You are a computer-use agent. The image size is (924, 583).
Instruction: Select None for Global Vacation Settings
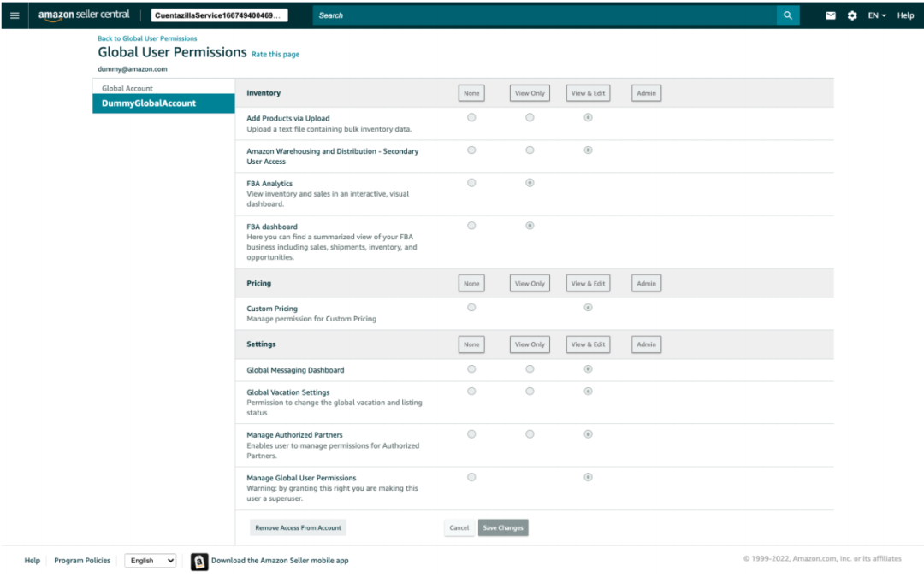[x=471, y=391]
